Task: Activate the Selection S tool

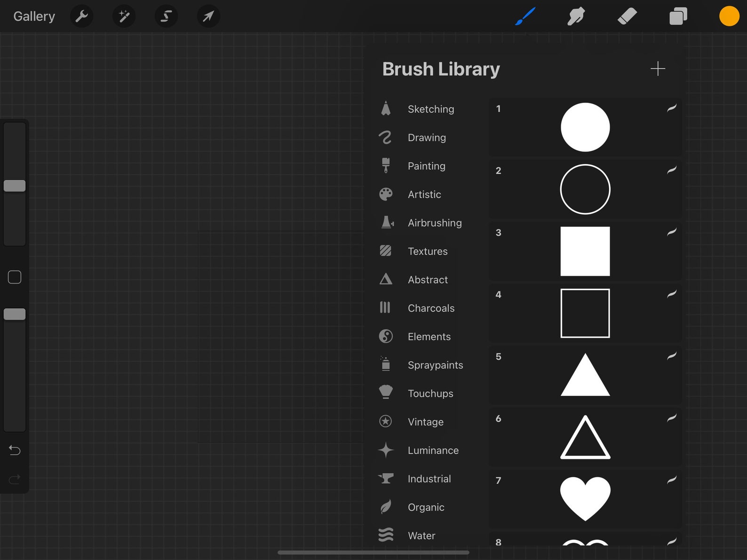Action: (166, 16)
